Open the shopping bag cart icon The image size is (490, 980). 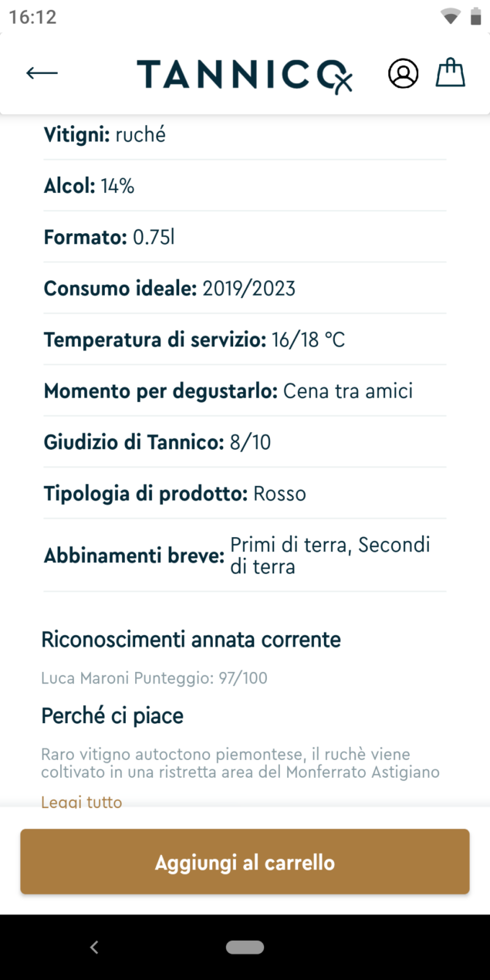[451, 73]
